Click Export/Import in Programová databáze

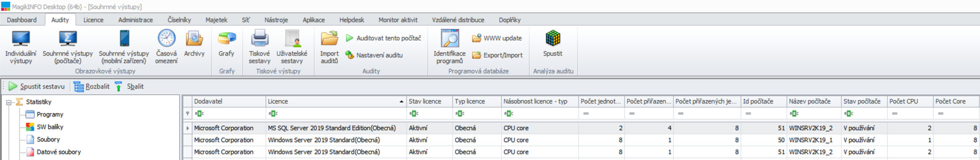(497, 55)
